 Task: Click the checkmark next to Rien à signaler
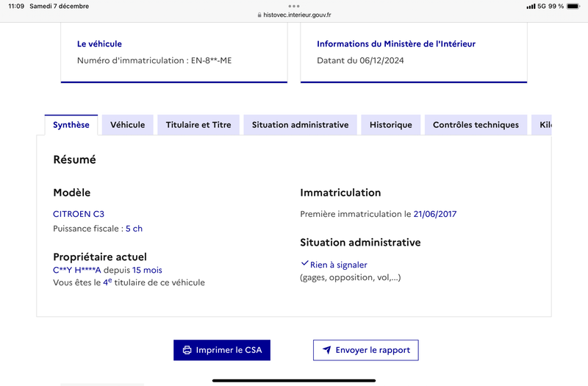tap(304, 263)
